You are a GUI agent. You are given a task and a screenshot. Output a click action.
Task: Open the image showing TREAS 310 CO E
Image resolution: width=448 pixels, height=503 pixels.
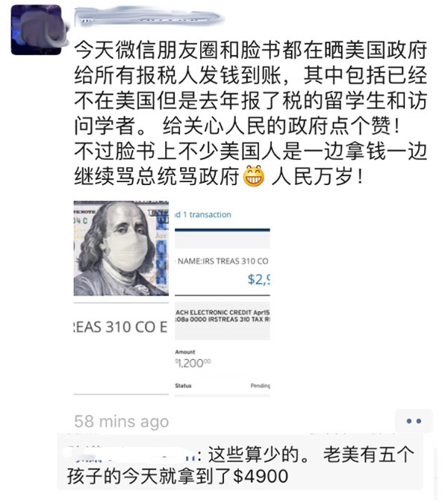pyautogui.click(x=121, y=349)
